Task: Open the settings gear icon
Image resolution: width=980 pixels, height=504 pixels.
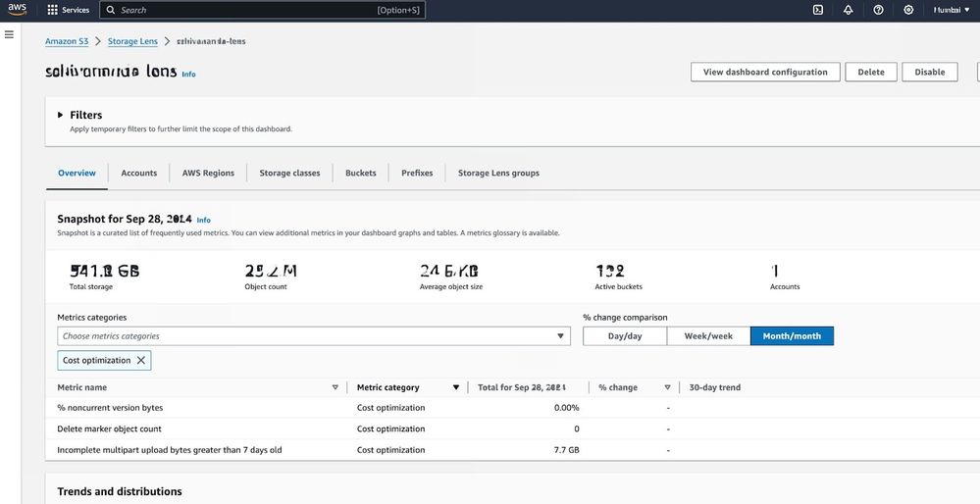Action: coord(908,10)
